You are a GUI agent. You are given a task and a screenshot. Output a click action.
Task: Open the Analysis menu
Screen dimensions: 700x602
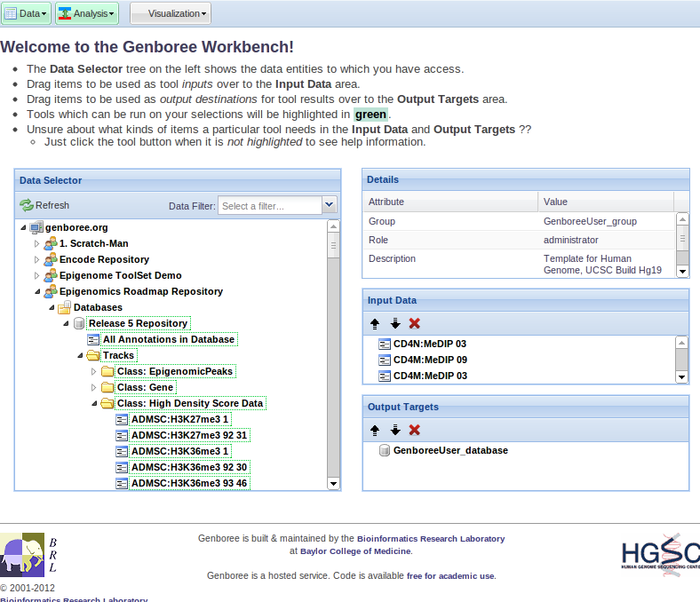tap(86, 13)
